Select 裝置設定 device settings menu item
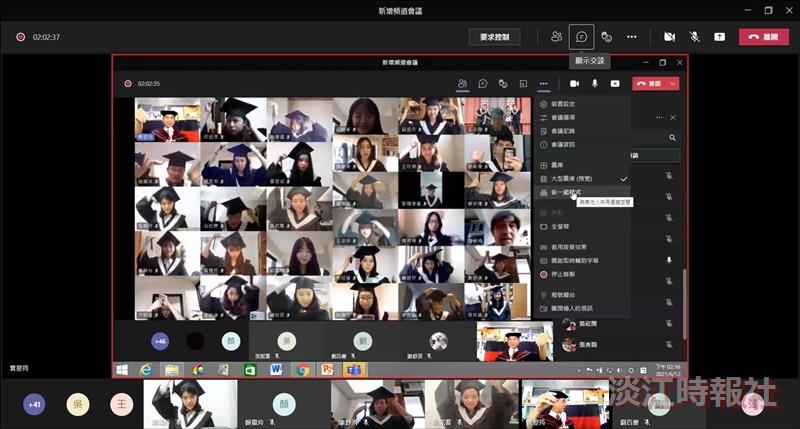Screen dimensions: 800x429 (584, 104)
